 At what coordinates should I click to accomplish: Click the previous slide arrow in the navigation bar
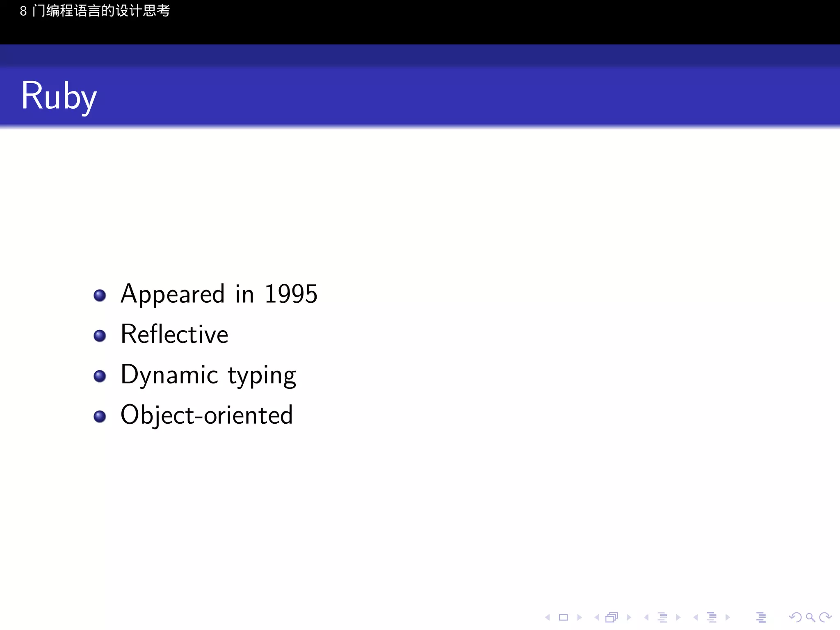click(548, 617)
